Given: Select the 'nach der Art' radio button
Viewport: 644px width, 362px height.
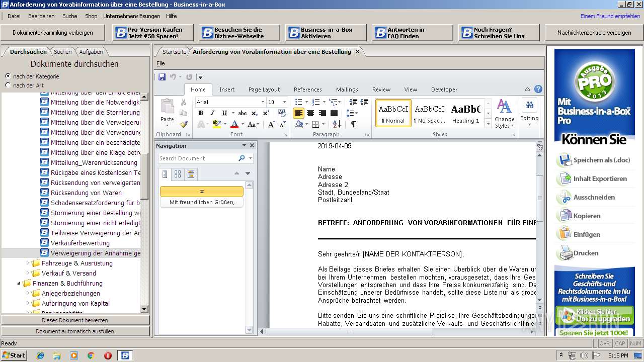Looking at the screenshot, I should coord(8,85).
